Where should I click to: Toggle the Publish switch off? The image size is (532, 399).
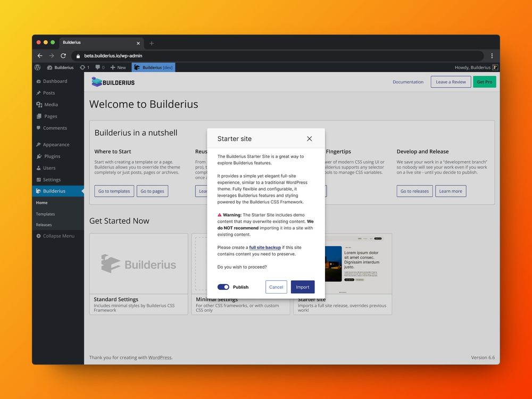point(223,287)
